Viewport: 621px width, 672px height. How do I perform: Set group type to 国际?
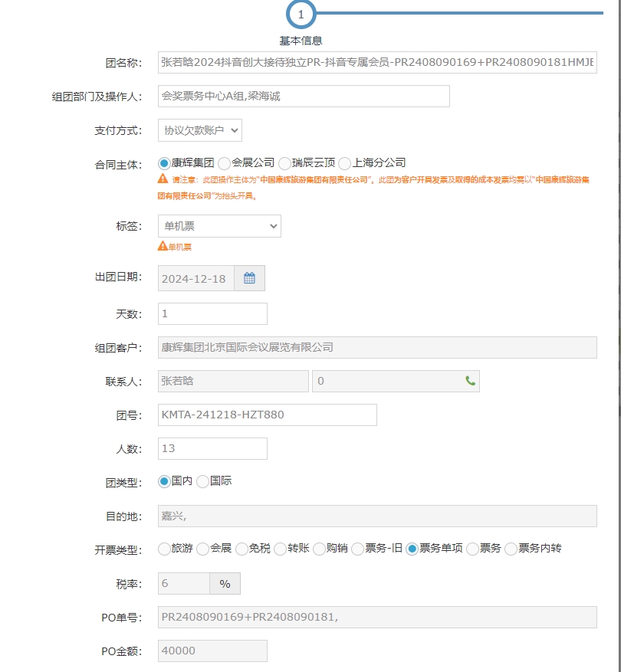click(x=203, y=482)
